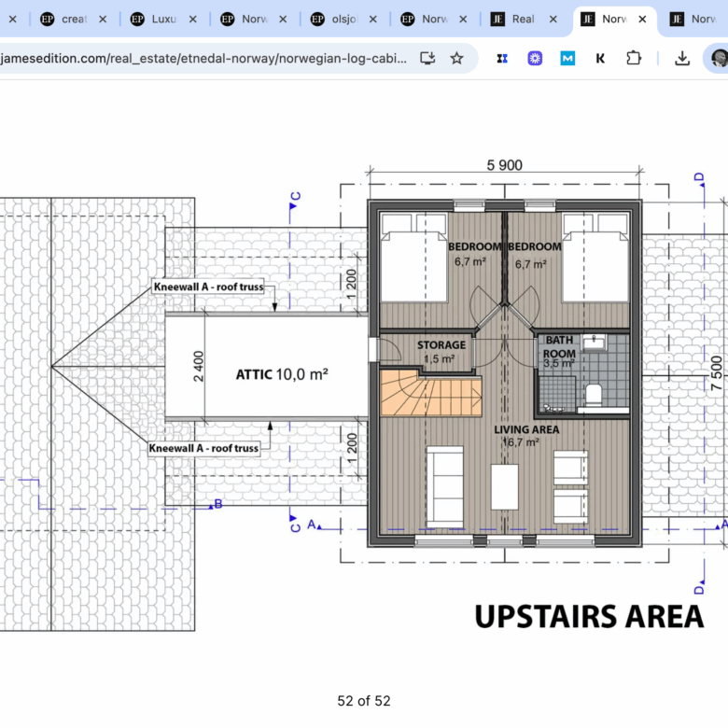Screen dimensions: 728x728
Task: Click the jamesedition.com URL address field
Action: (203, 58)
